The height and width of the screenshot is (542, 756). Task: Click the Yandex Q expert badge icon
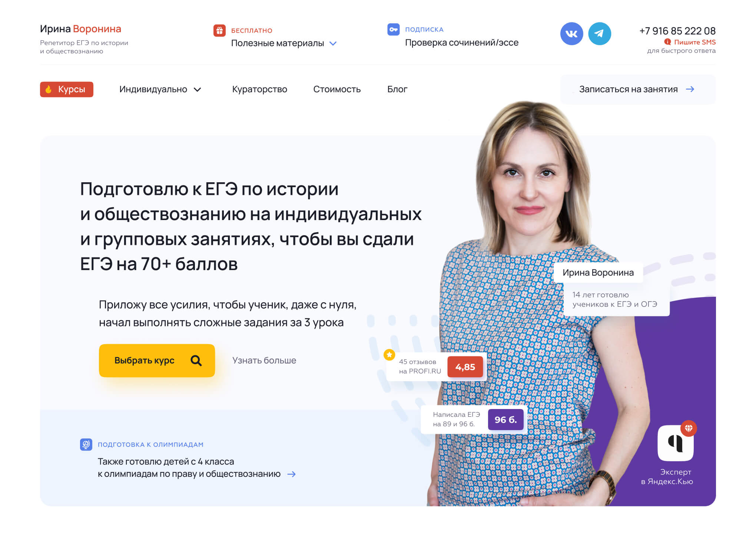click(x=676, y=443)
